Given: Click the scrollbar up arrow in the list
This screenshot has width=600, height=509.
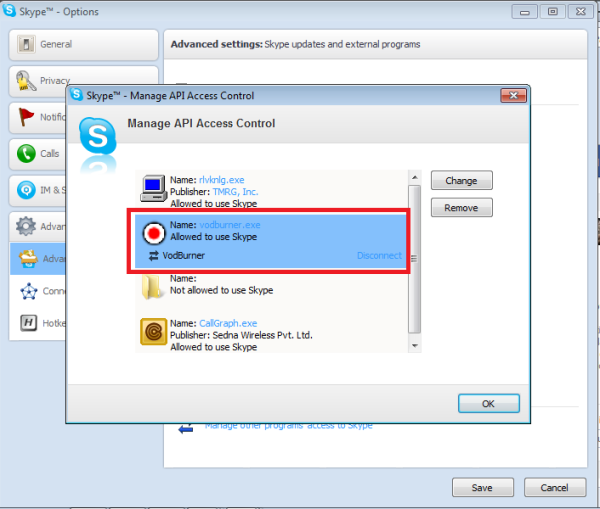Looking at the screenshot, I should (414, 178).
